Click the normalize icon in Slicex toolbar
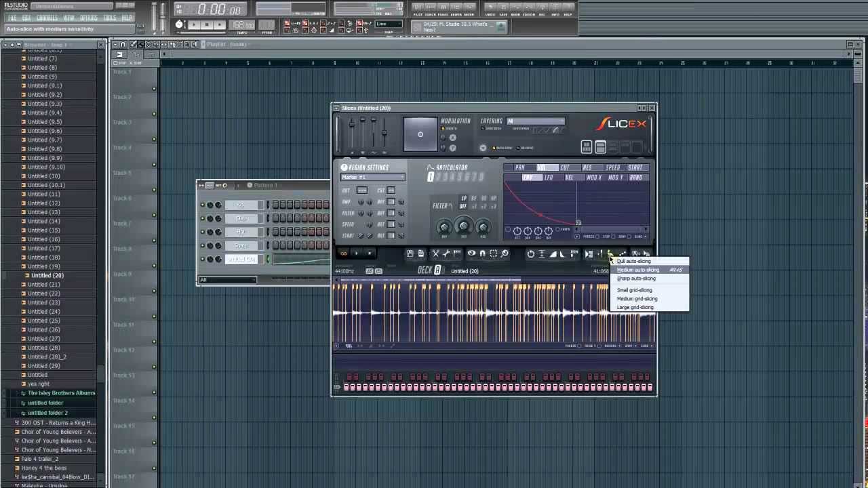Screen dimensions: 868x488 pos(541,253)
